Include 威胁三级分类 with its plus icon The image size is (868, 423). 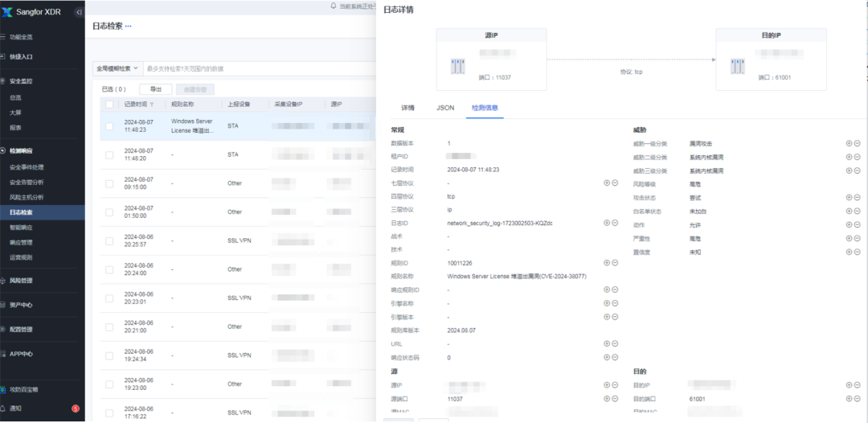[850, 170]
